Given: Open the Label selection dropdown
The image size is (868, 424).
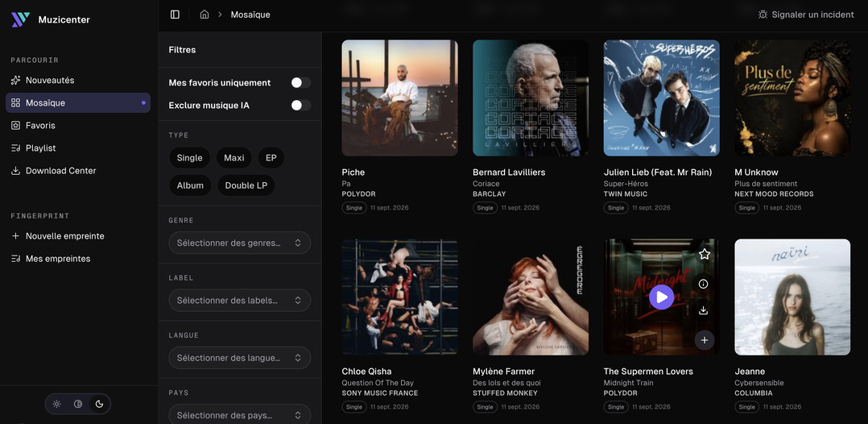Looking at the screenshot, I should (x=240, y=301).
